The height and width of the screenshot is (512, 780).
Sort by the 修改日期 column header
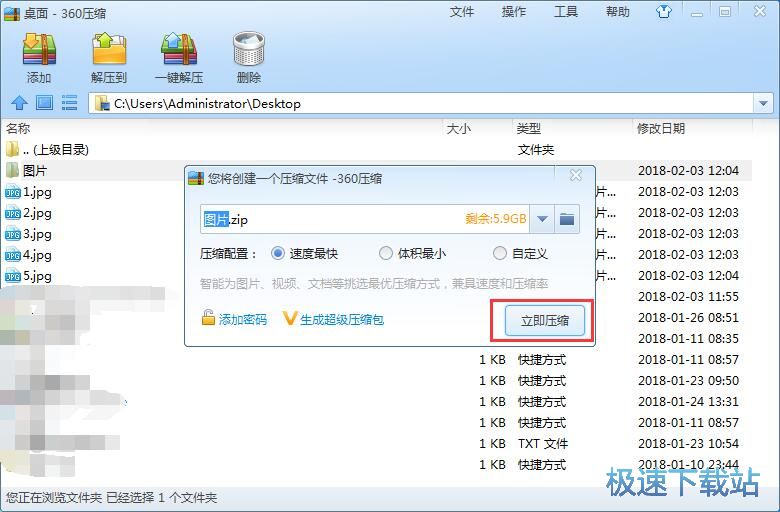[661, 128]
